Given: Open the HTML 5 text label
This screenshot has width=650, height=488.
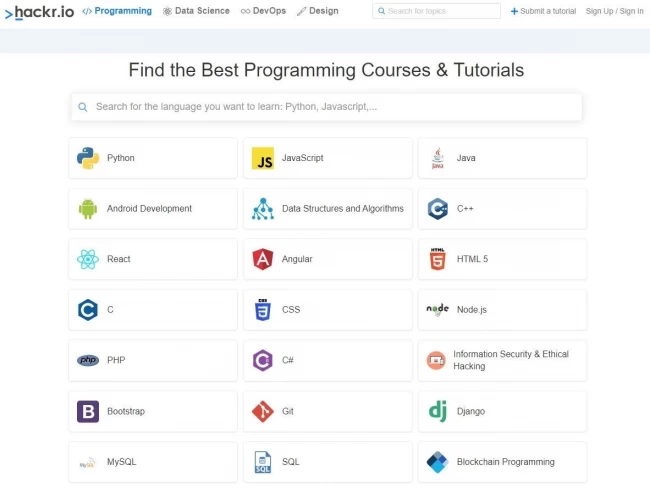Looking at the screenshot, I should tap(472, 259).
